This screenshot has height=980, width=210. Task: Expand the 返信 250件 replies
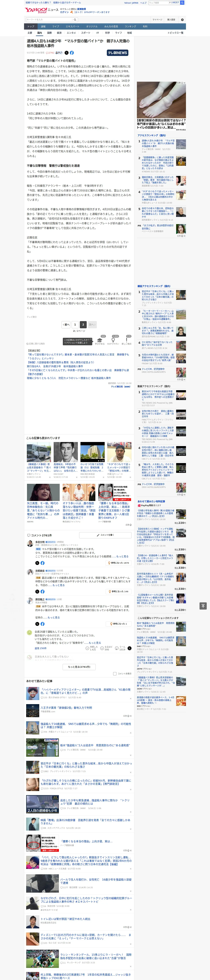(x=40, y=648)
